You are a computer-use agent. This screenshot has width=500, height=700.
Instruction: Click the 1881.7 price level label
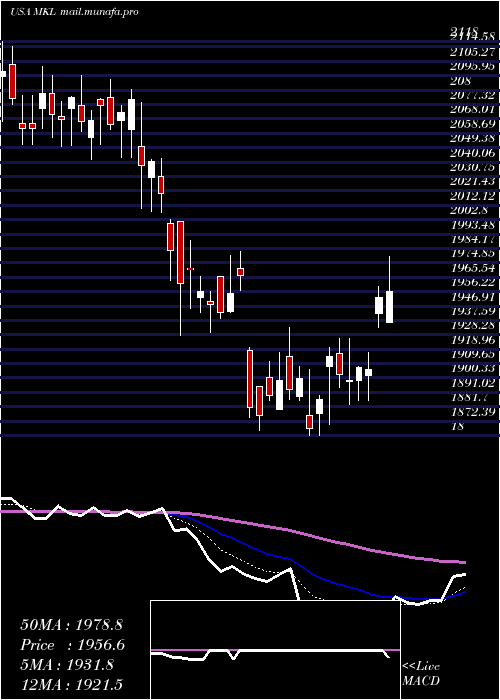(469, 397)
